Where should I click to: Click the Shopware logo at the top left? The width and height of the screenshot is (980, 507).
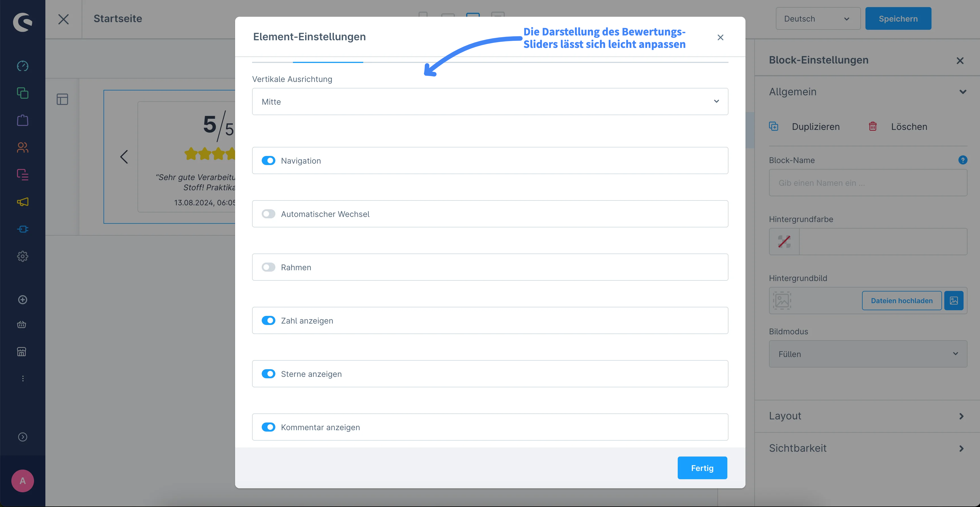tap(22, 22)
